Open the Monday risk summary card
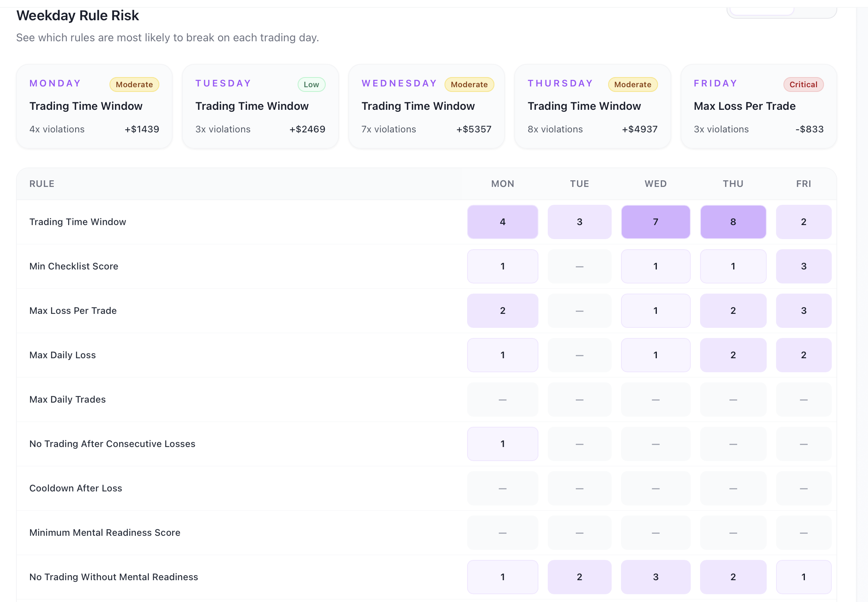The image size is (868, 602). point(94,106)
